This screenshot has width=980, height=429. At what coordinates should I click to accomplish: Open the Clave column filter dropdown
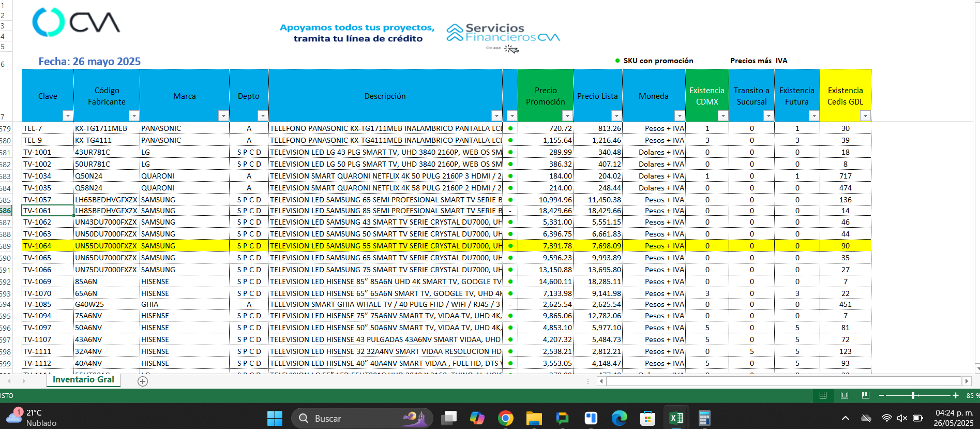click(x=68, y=115)
